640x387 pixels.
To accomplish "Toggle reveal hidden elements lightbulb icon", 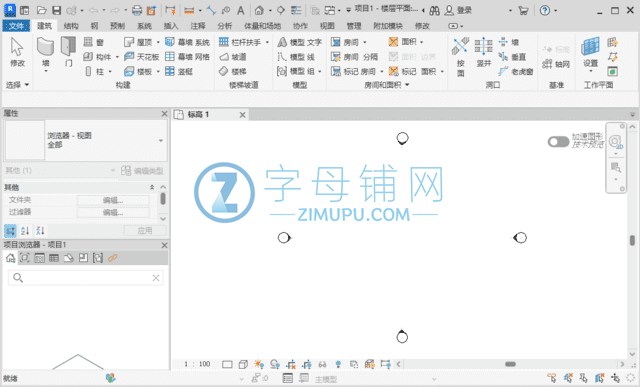I will tap(338, 364).
